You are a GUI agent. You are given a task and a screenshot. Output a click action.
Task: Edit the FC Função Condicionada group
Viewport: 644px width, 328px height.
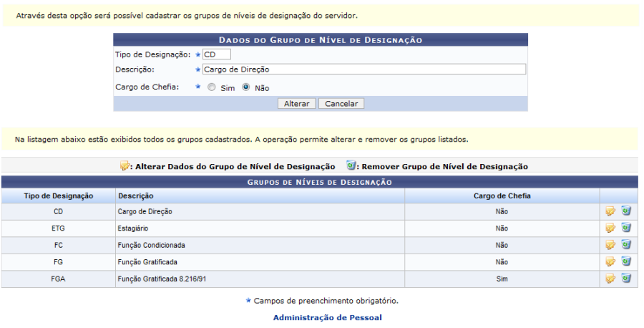click(x=610, y=245)
